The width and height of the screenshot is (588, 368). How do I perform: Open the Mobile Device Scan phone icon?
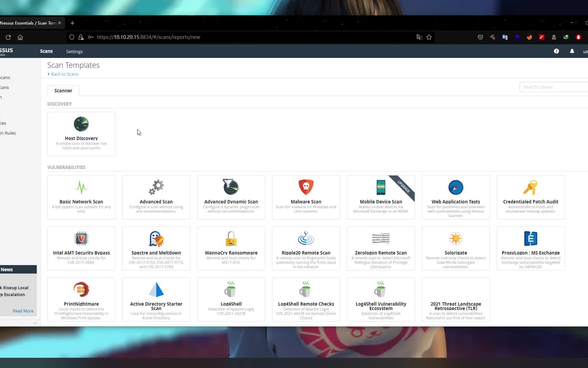coord(381,187)
